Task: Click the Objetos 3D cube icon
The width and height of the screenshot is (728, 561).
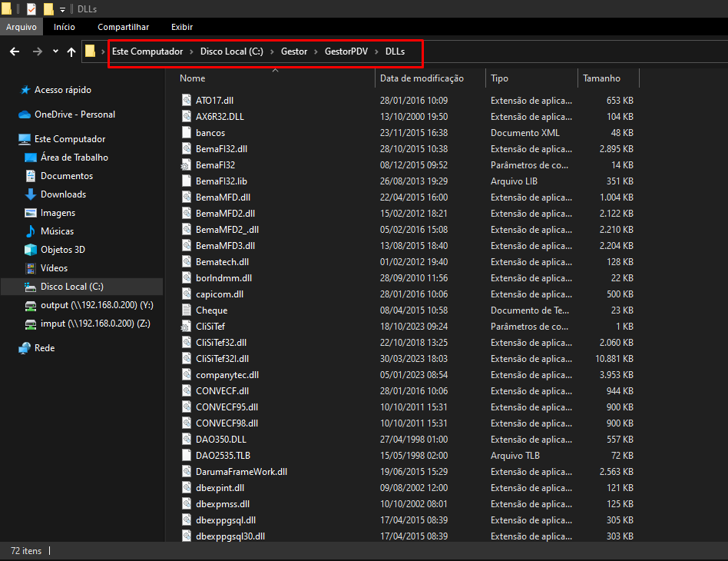Action: (31, 250)
